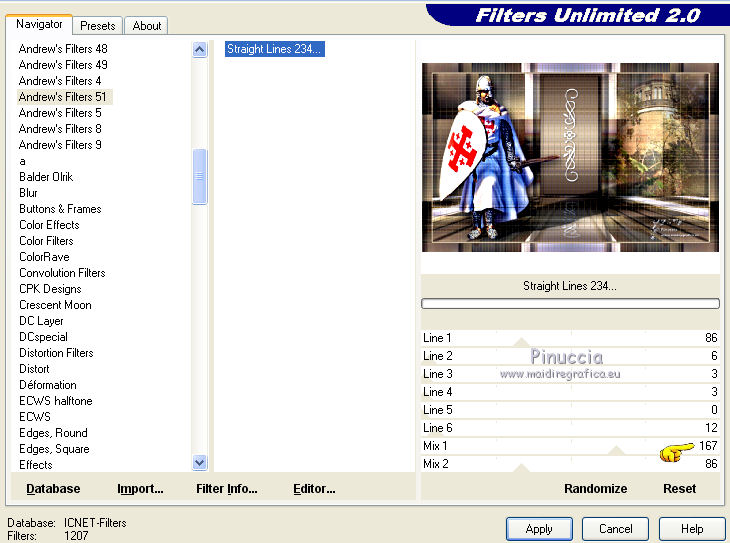The height and width of the screenshot is (543, 730).
Task: Select the 'a' category
Action: (x=22, y=161)
